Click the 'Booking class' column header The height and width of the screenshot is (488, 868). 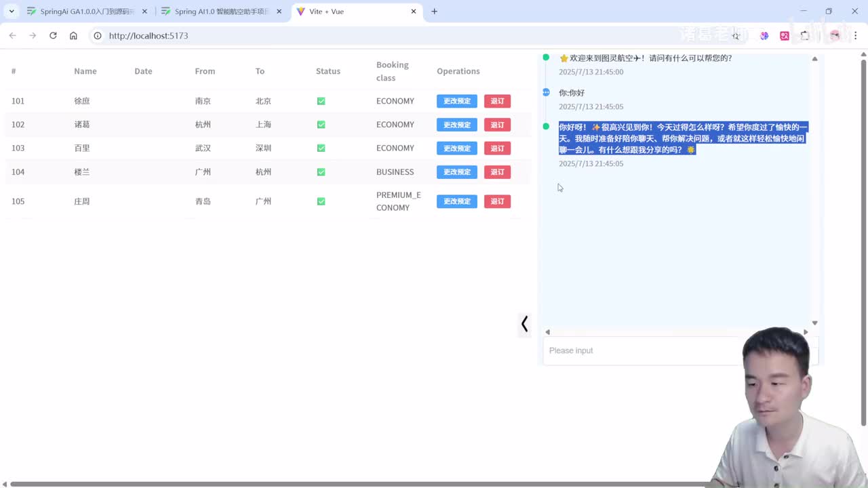coord(393,71)
